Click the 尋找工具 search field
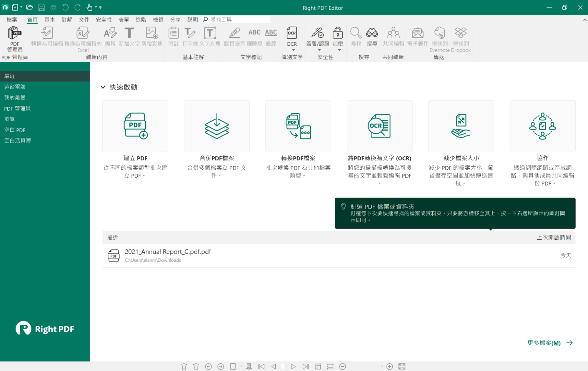 tap(238, 20)
